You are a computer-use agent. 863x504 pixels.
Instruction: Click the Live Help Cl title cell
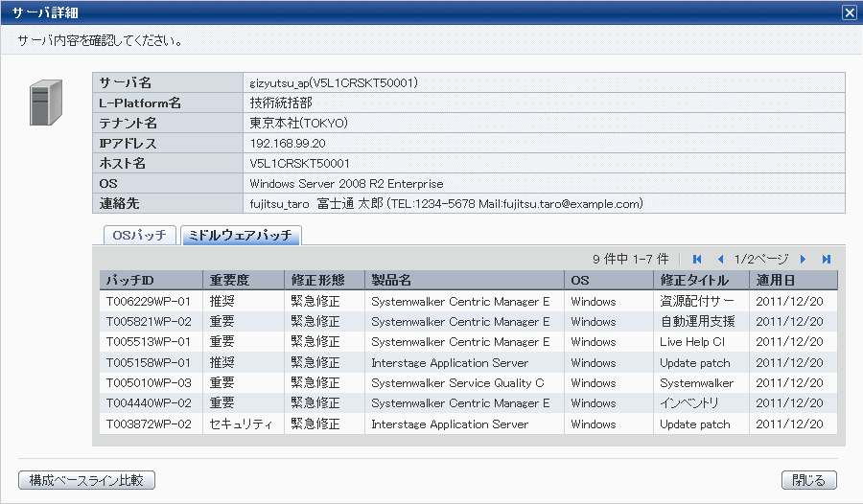(x=692, y=342)
